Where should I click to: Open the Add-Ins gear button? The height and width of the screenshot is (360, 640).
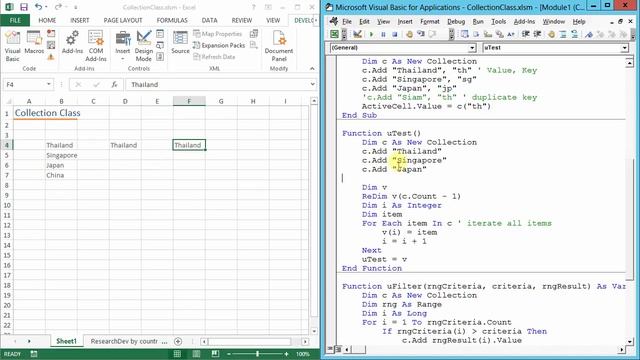(x=72, y=43)
